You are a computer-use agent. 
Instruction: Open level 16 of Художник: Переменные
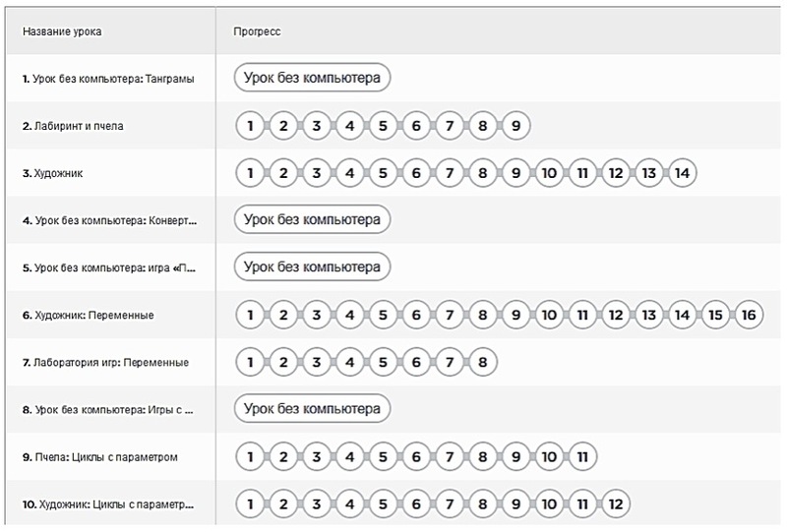tap(749, 315)
